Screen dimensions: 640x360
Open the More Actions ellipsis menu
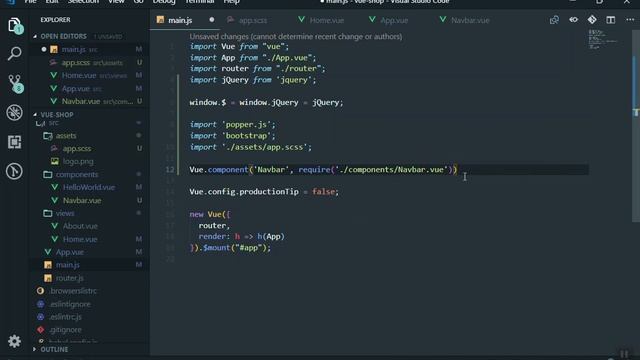tap(630, 20)
